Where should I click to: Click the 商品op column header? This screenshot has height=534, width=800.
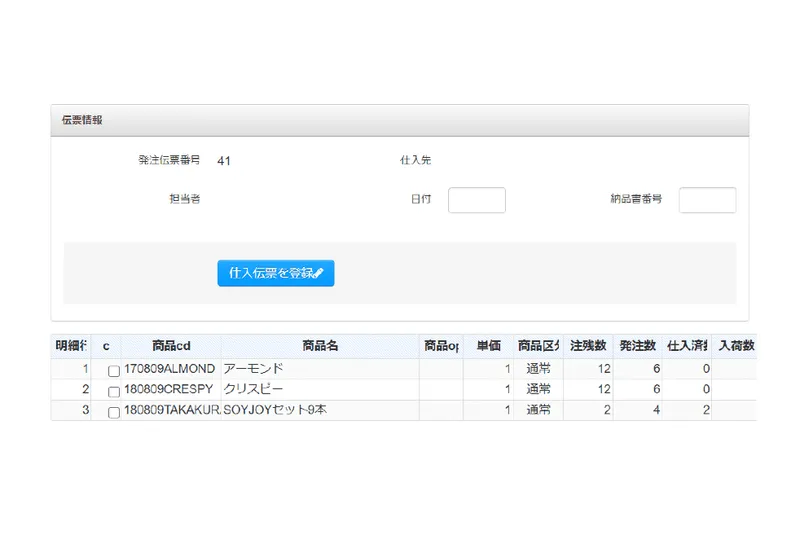441,346
